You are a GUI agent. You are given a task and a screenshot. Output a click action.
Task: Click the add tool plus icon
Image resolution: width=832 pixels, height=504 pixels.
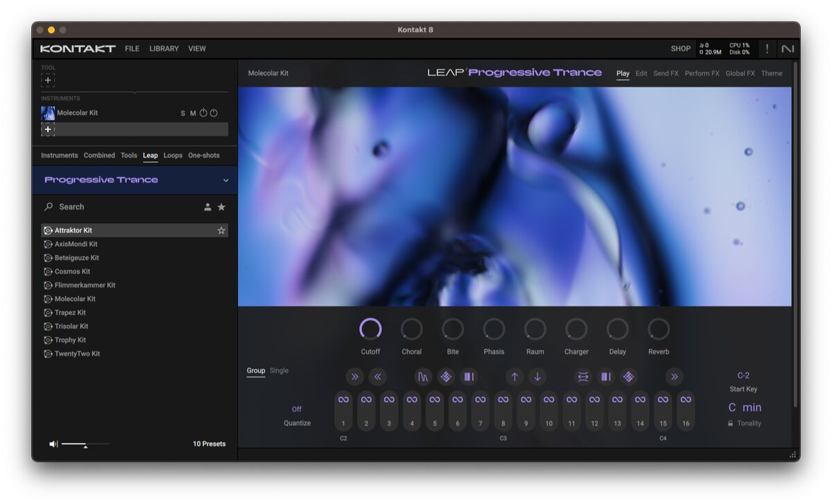point(48,80)
